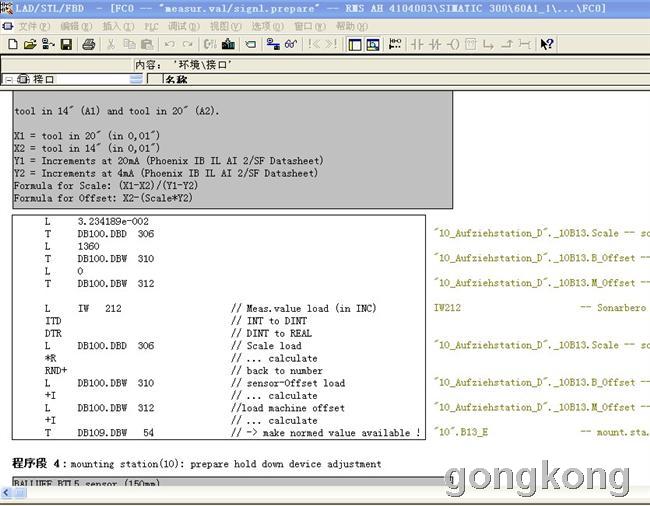This screenshot has height=506, width=650.
Task: Select the 接口 interface tree item
Action: coord(43,79)
